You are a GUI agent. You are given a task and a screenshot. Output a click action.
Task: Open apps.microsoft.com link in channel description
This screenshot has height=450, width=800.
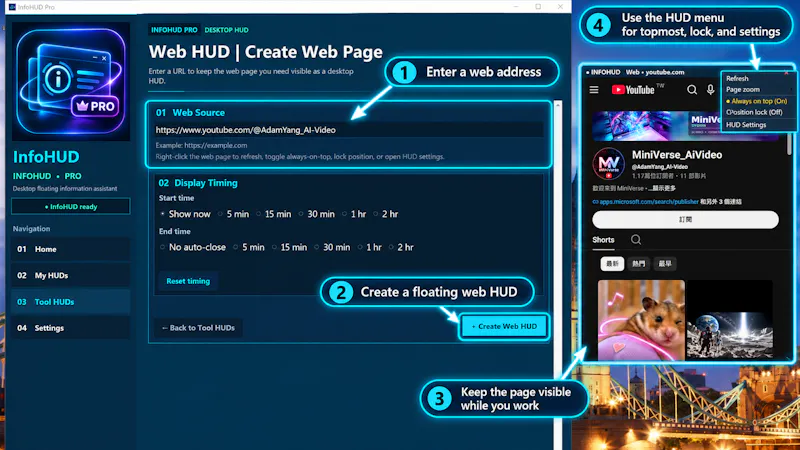coord(645,202)
